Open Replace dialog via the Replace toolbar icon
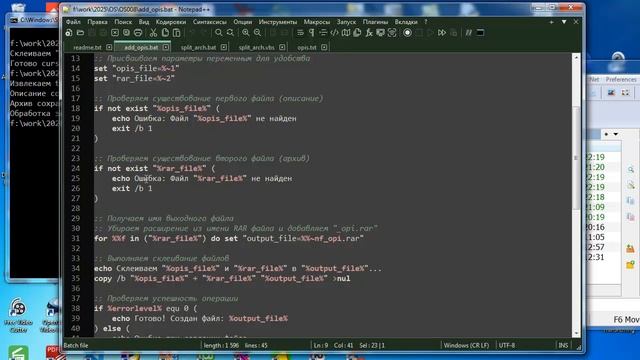The image size is (640, 360). tap(230, 33)
